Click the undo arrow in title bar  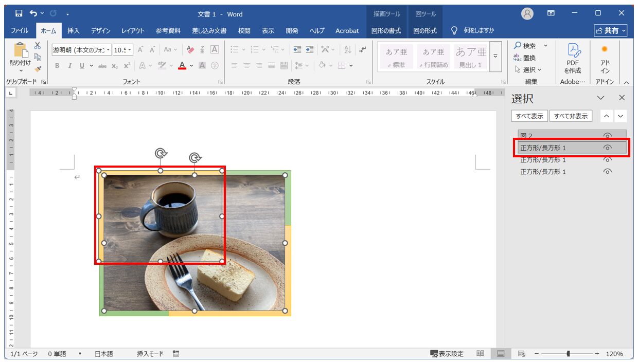33,13
